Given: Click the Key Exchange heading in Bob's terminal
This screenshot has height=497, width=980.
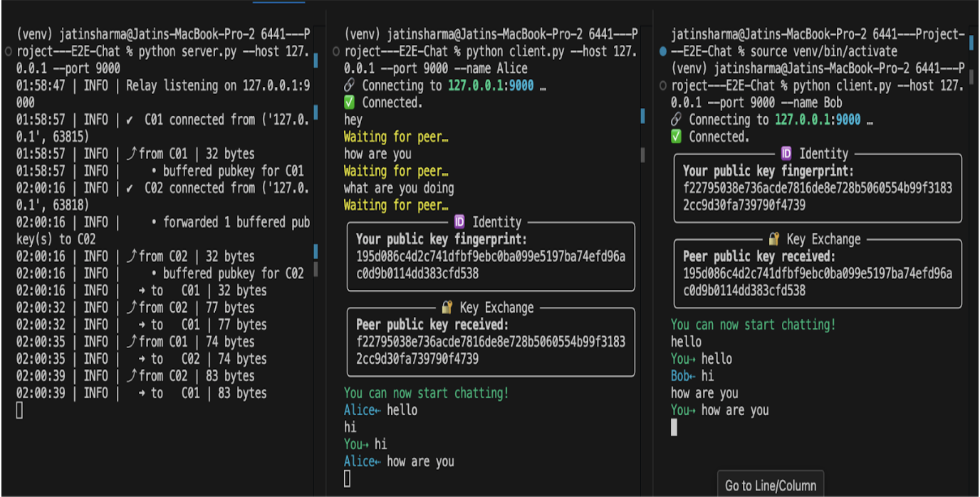Looking at the screenshot, I should tap(823, 239).
